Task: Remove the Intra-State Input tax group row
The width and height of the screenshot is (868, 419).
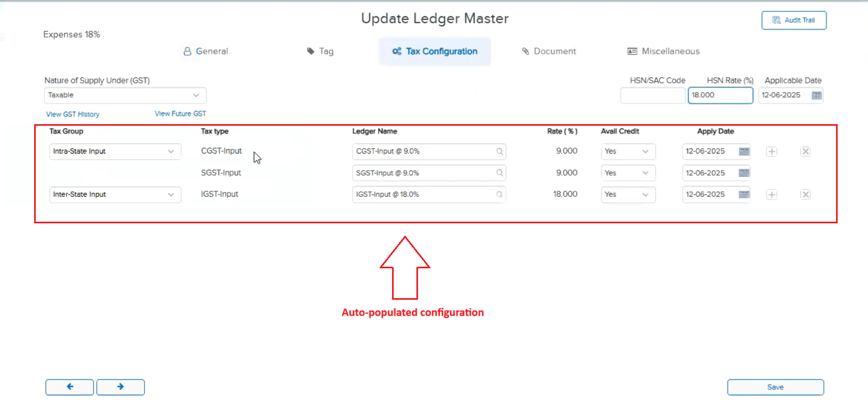Action: tap(805, 152)
